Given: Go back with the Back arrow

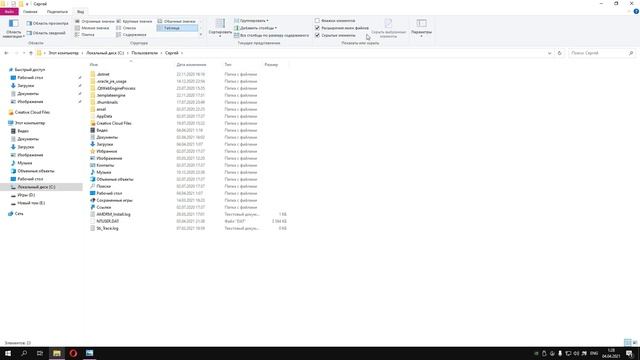Looking at the screenshot, I should [x=6, y=53].
